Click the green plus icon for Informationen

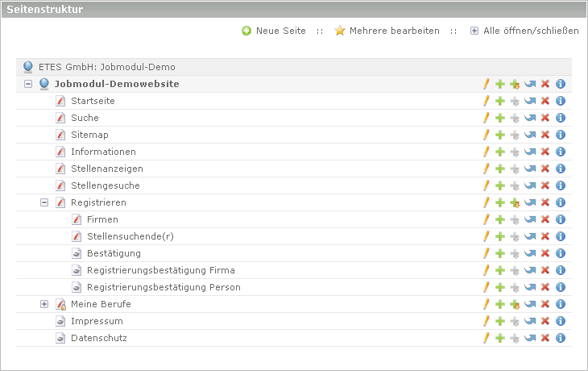pos(500,152)
